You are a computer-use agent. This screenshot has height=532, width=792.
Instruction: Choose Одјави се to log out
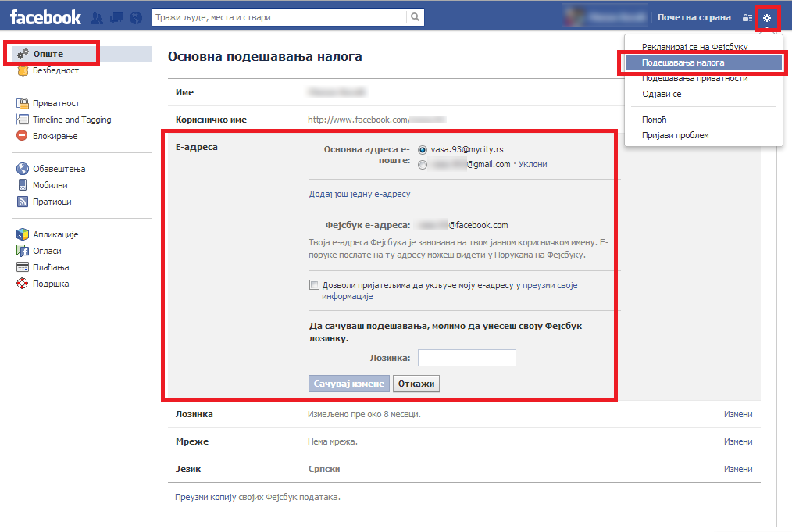coord(662,94)
